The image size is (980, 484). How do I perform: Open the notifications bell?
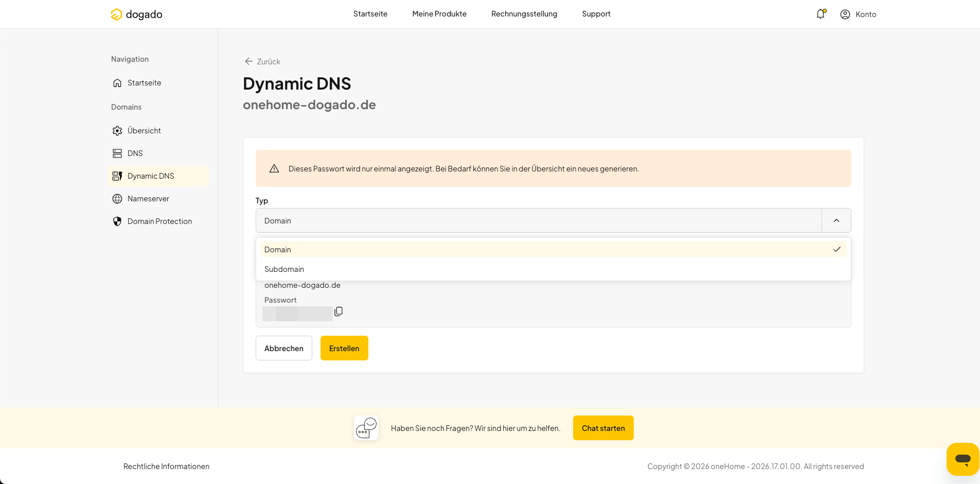pyautogui.click(x=821, y=14)
